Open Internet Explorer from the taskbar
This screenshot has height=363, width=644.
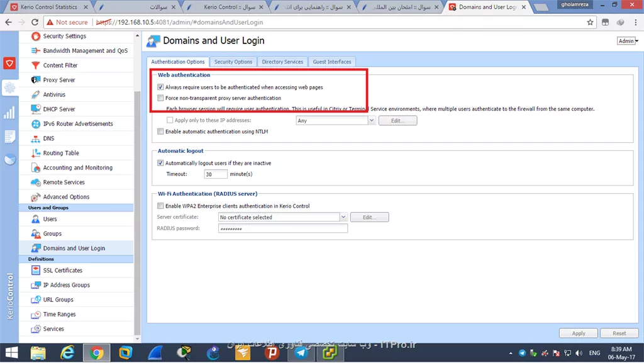click(x=67, y=353)
